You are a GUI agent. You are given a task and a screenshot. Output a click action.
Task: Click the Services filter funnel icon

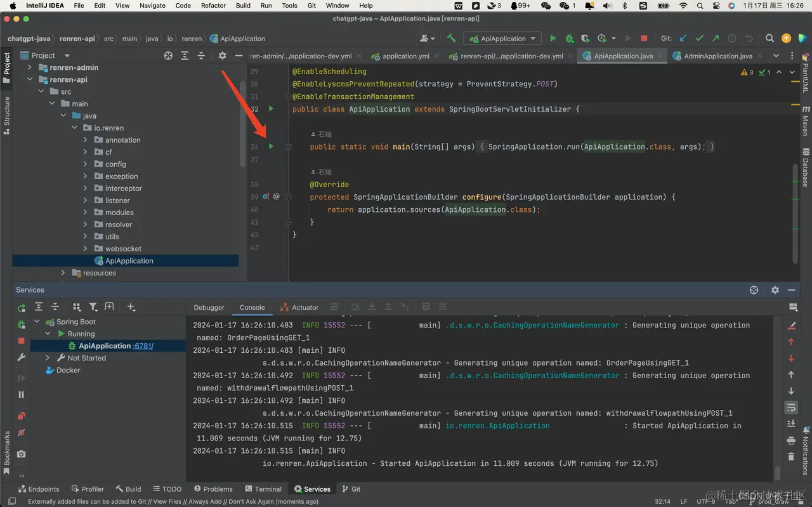pyautogui.click(x=93, y=307)
